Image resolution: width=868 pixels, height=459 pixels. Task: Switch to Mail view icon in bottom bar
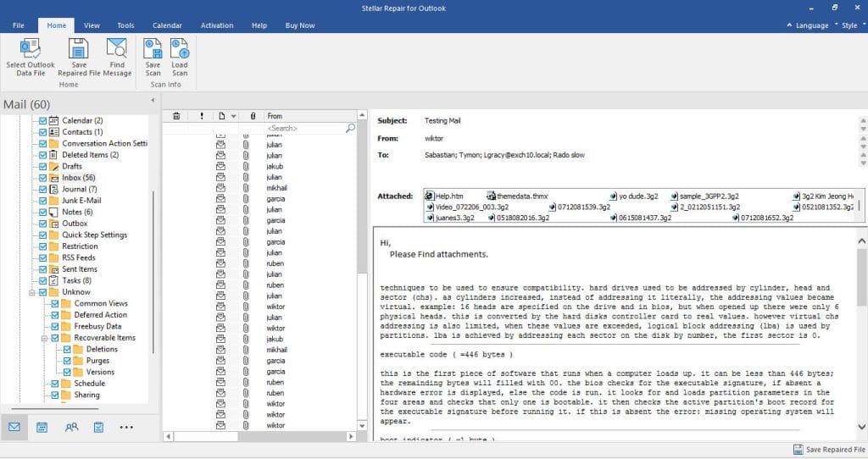[14, 427]
